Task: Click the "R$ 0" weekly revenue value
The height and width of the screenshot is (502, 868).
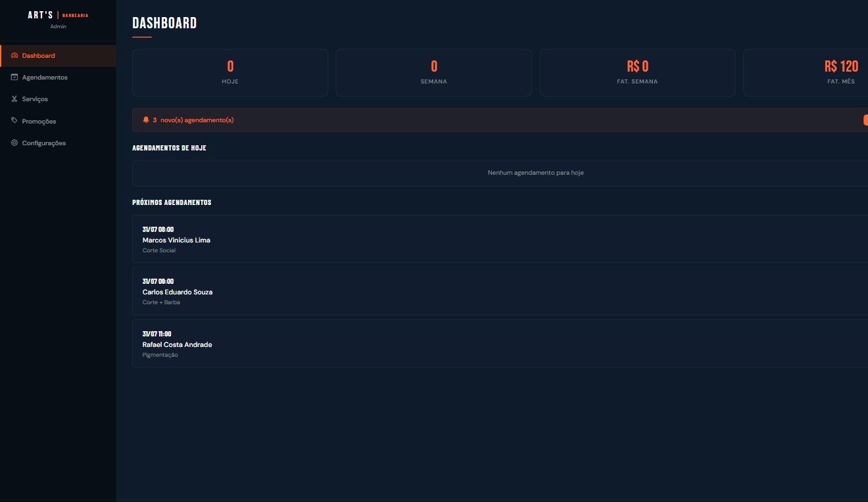Action: pos(638,66)
